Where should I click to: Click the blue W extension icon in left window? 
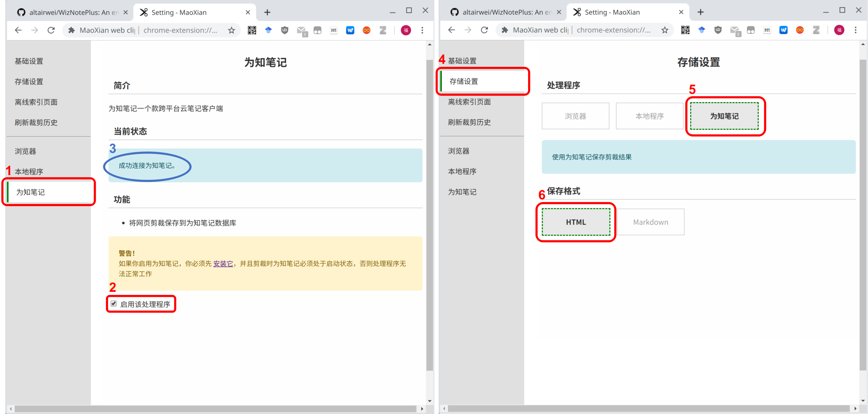[x=350, y=30]
